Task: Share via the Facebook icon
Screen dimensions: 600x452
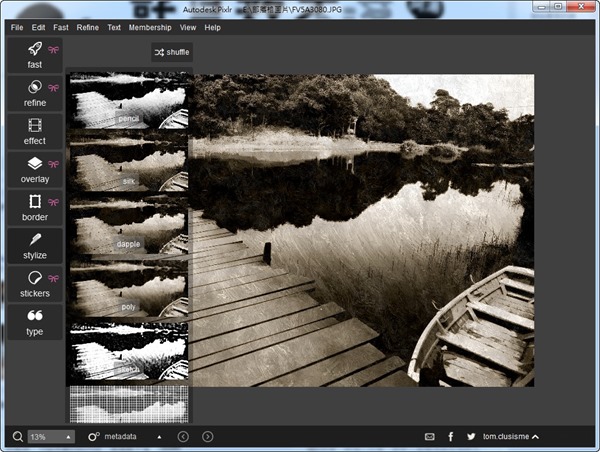Action: click(451, 437)
